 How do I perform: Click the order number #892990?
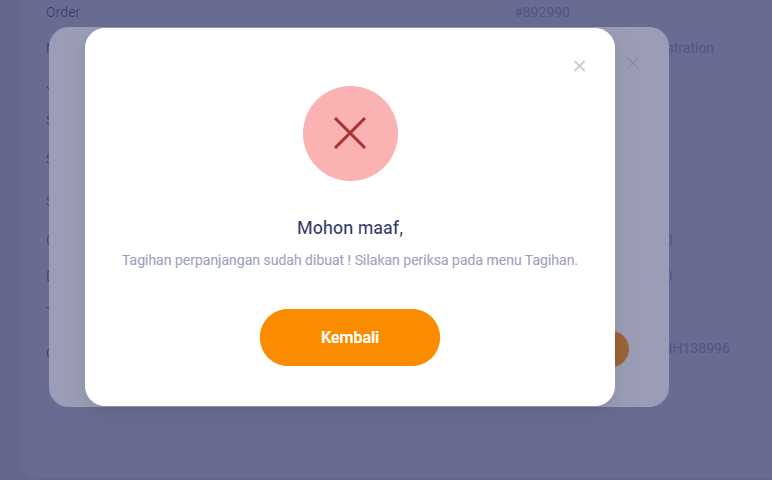tap(542, 12)
